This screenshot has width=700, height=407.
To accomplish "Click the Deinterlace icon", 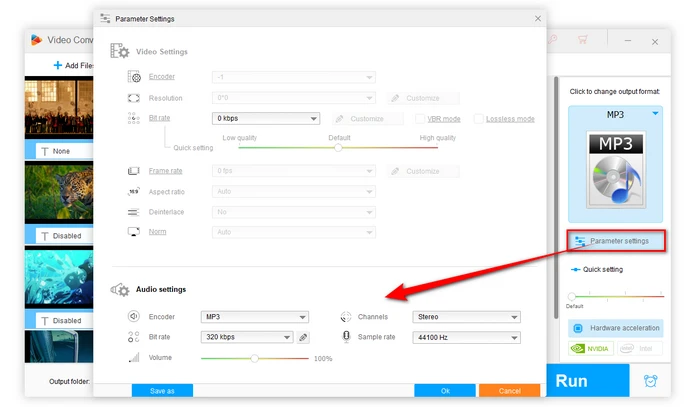I will (133, 212).
